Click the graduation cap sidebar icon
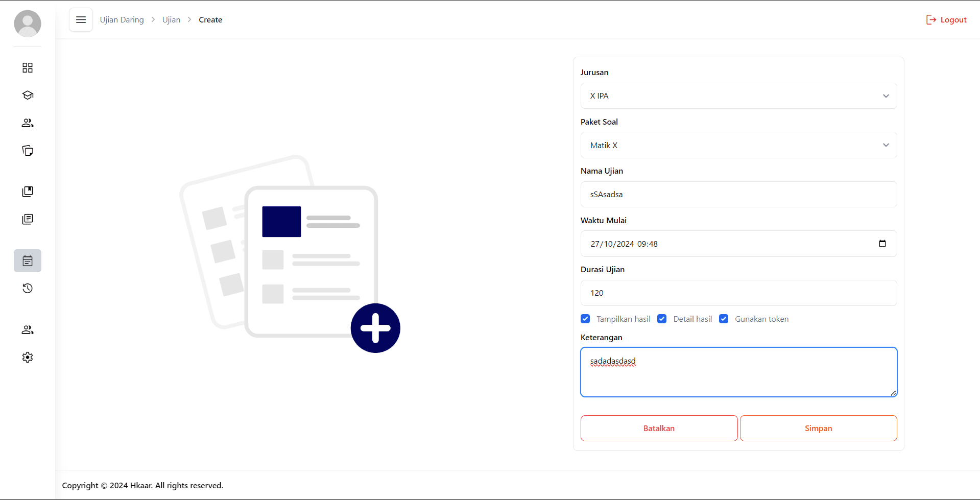This screenshot has width=980, height=500. 28,96
